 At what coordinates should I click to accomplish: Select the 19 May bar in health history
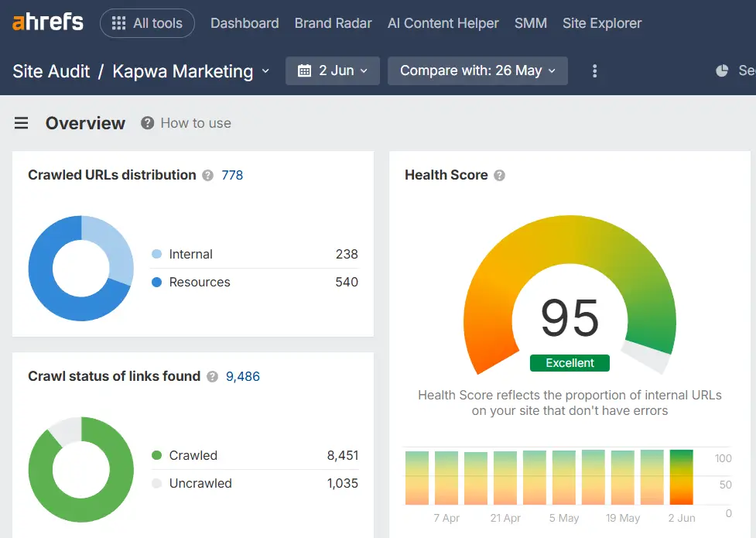623,478
